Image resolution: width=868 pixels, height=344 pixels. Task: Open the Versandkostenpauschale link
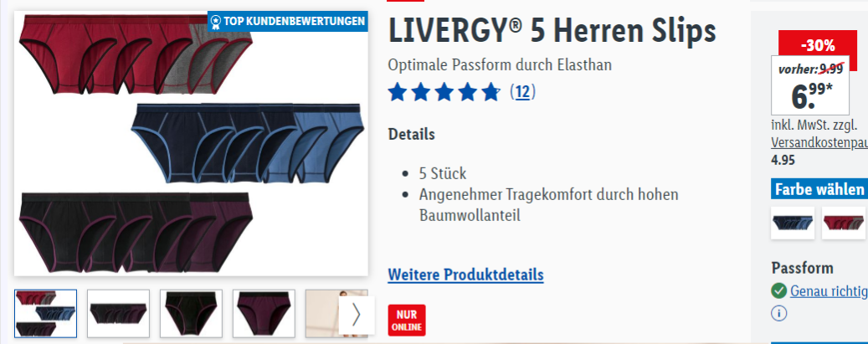tap(819, 143)
